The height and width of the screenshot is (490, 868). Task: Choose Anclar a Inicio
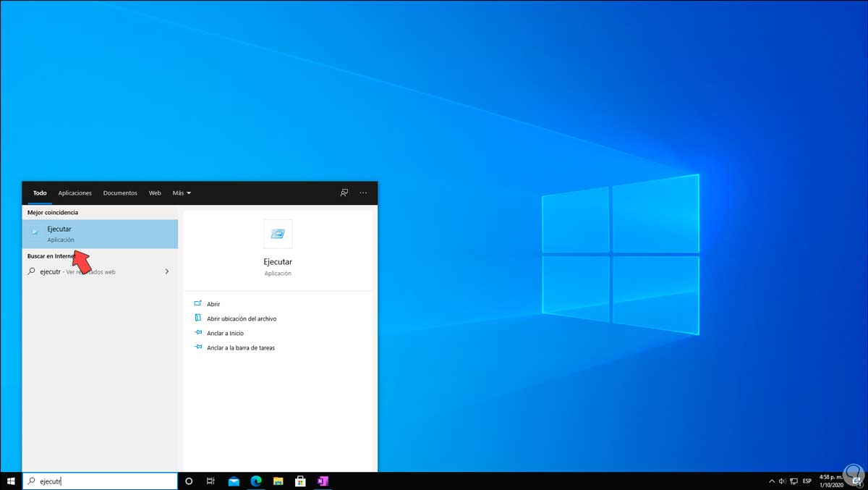coord(225,333)
